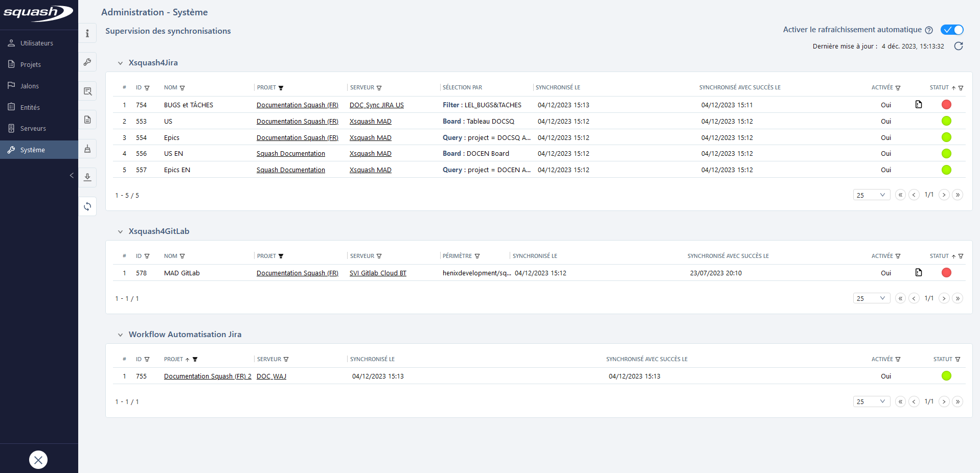Open DOC_Sync JIRA US server link
This screenshot has width=980, height=473.
(377, 105)
